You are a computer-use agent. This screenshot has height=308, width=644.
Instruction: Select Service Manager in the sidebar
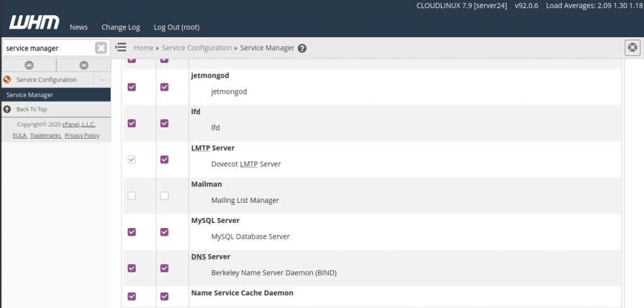(55, 94)
